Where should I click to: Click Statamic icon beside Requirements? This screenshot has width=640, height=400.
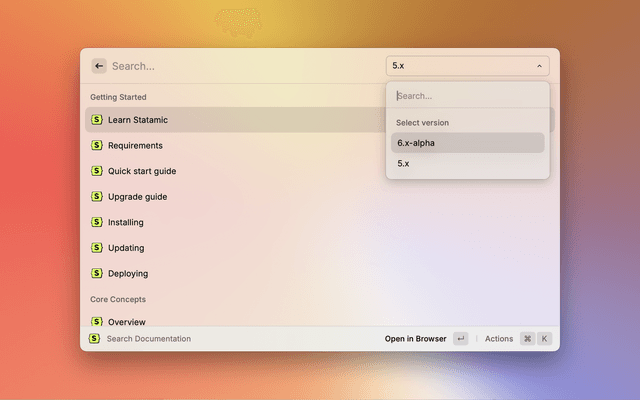click(97, 145)
